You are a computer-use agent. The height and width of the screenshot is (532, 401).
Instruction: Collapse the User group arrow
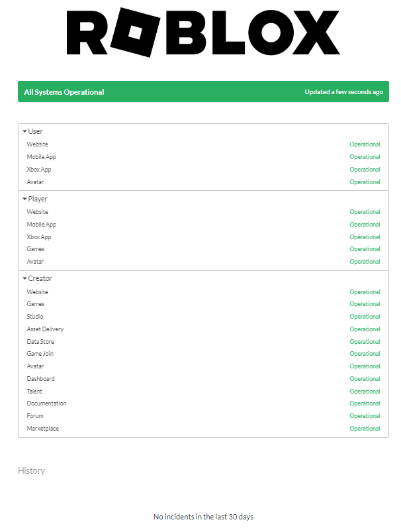coord(24,131)
